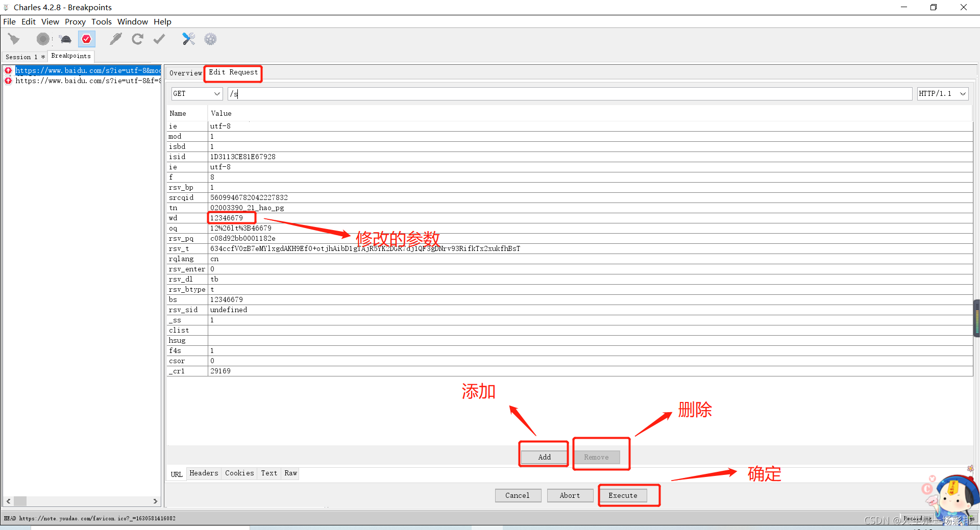
Task: Open the Tools wrench icon
Action: point(188,39)
